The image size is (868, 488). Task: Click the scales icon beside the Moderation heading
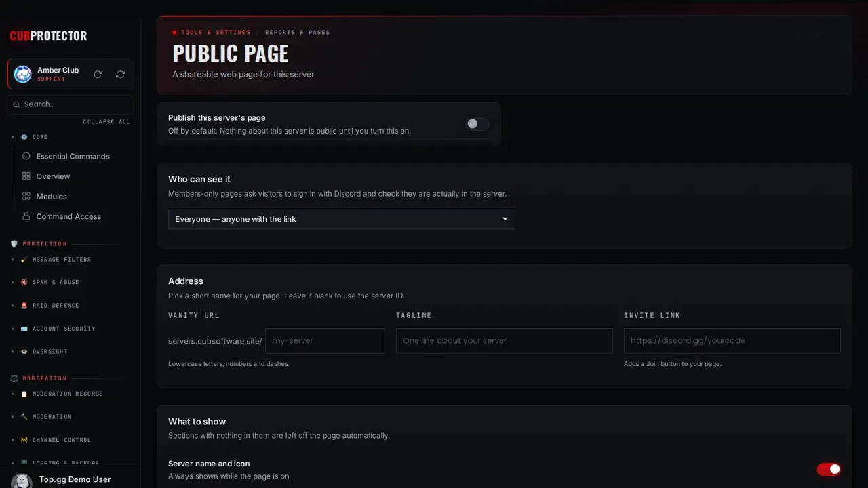pyautogui.click(x=14, y=378)
